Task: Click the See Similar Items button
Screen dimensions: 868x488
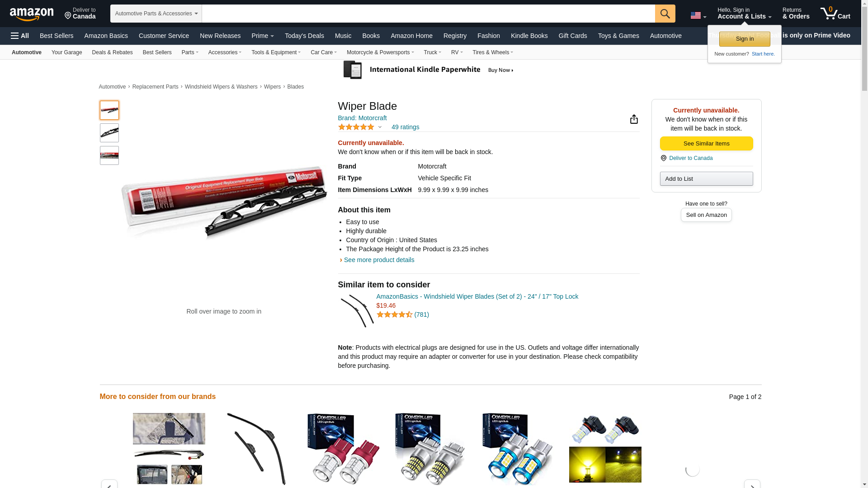Action: (706, 143)
